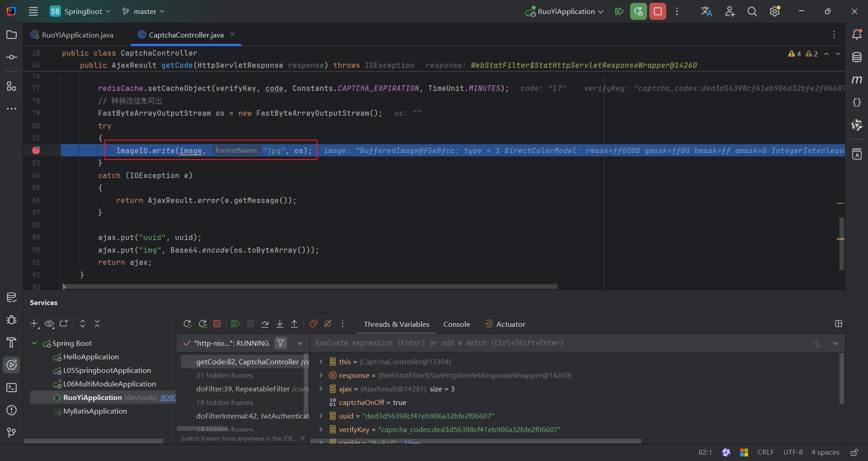Image resolution: width=868 pixels, height=461 pixels.
Task: Toggle breakpoint on line 82
Action: click(x=36, y=151)
